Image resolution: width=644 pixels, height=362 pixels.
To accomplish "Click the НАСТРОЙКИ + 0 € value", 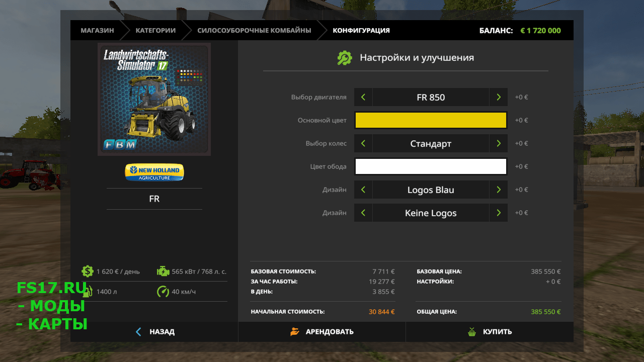I will (553, 282).
